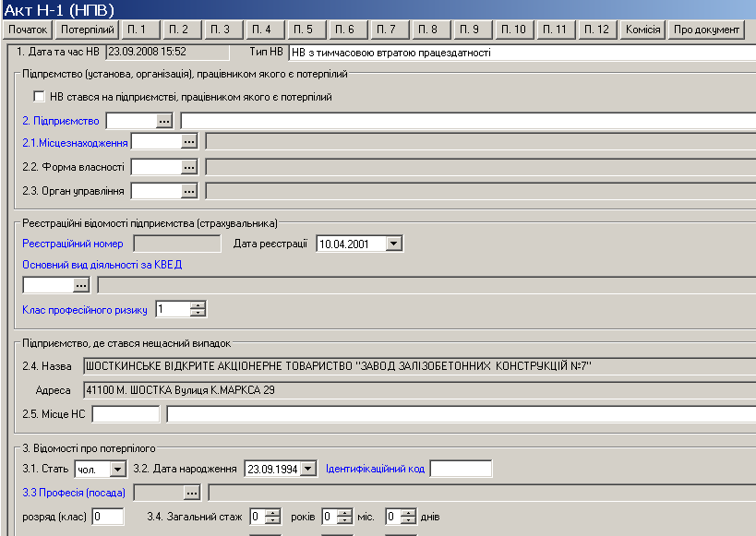Increase Клас професійного ризику spinner value
Viewport: 756px width, 536px height.
(197, 305)
